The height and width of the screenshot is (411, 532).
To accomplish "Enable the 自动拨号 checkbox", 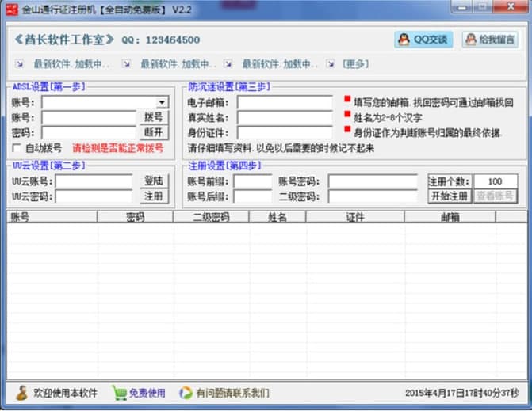I will 17,148.
